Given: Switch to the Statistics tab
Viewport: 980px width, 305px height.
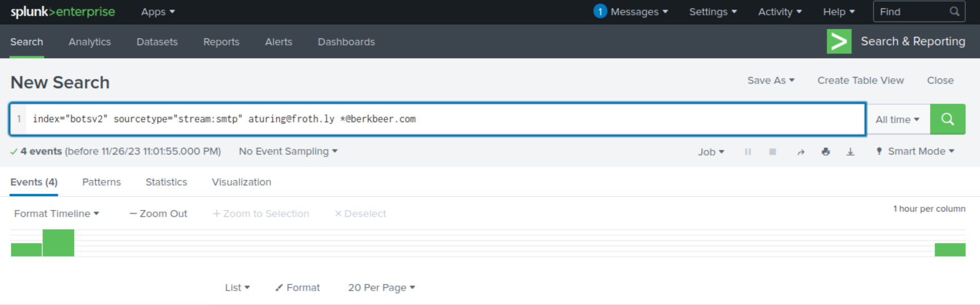Looking at the screenshot, I should tap(166, 182).
